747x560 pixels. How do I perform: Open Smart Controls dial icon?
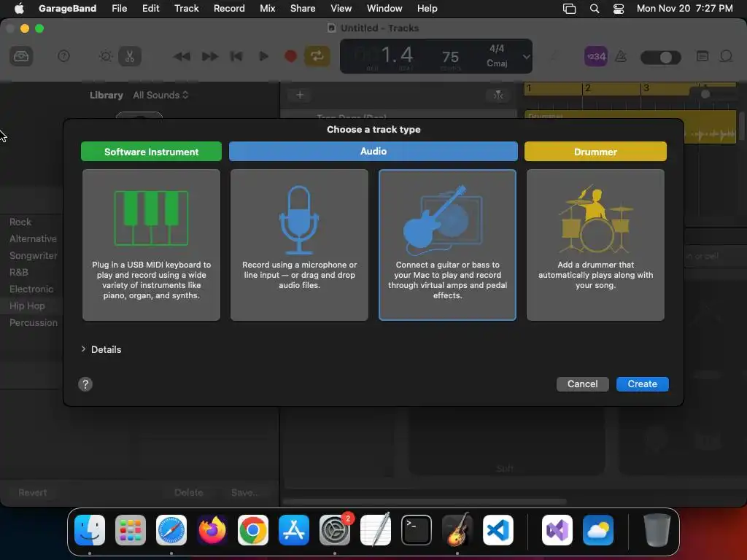[106, 57]
